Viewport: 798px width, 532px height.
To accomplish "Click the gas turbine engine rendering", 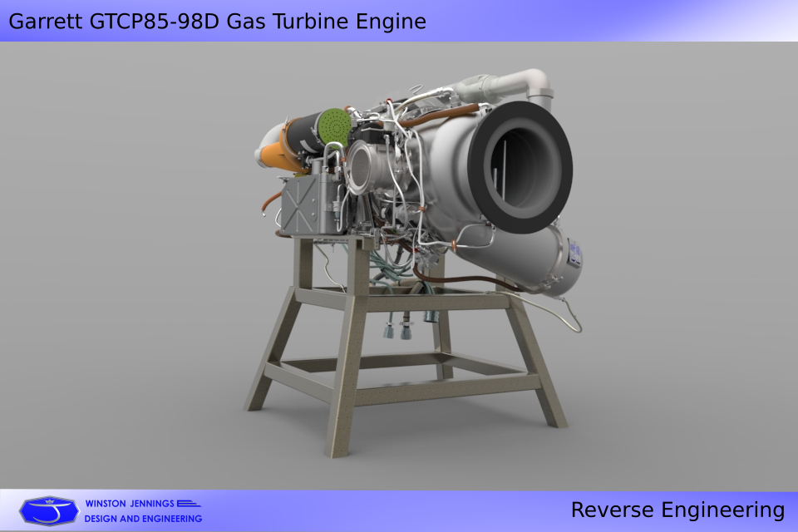I will (x=415, y=262).
